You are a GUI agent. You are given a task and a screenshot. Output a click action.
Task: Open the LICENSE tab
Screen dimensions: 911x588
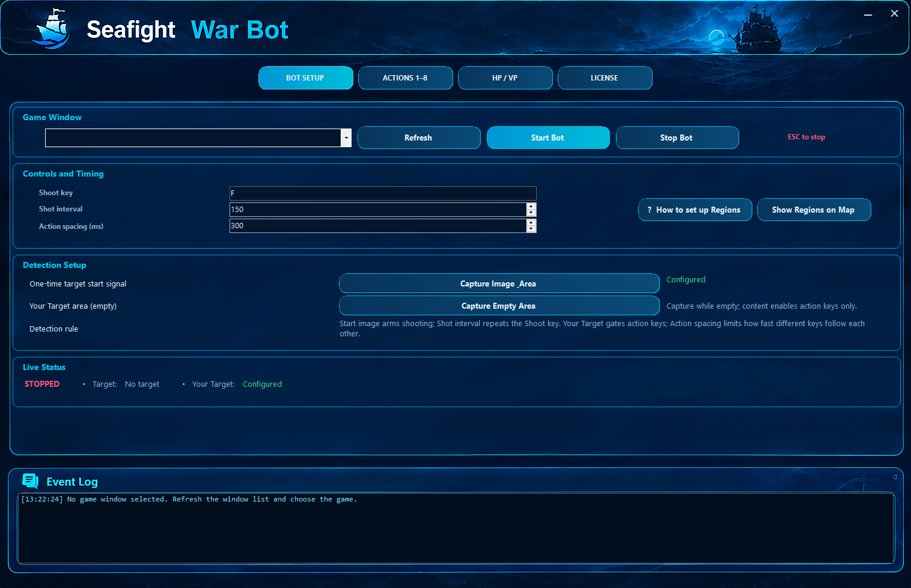(605, 77)
